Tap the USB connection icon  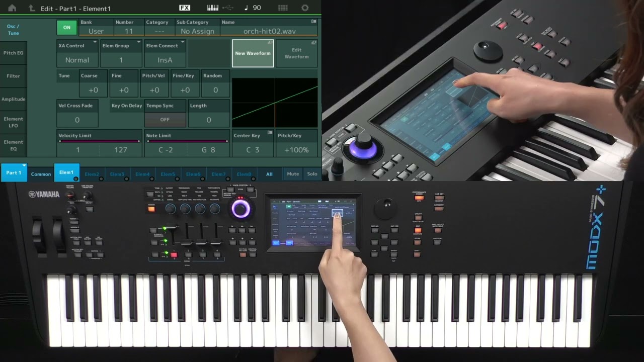pyautogui.click(x=227, y=8)
